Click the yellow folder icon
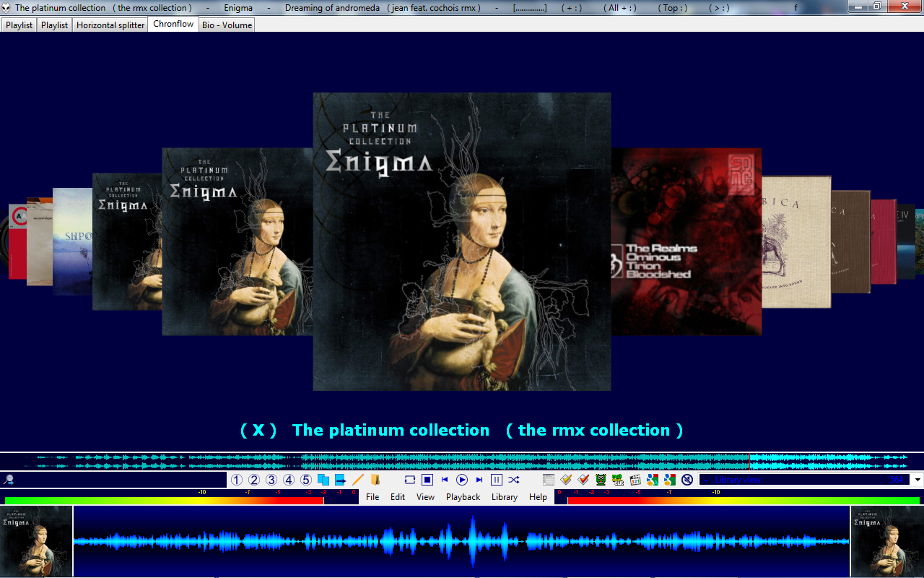Screen dimensions: 924x578 [375, 480]
